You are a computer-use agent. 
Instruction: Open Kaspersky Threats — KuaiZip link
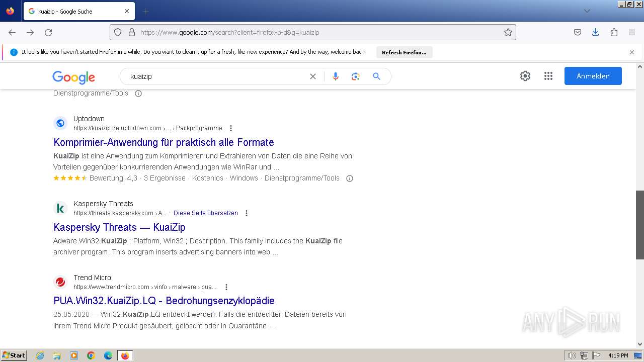click(119, 227)
